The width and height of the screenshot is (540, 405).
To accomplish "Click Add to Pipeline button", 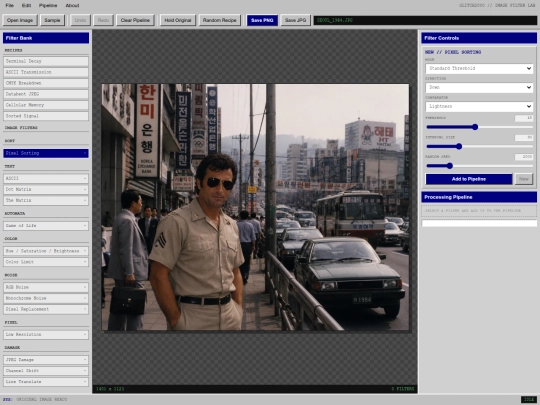I will point(469,179).
